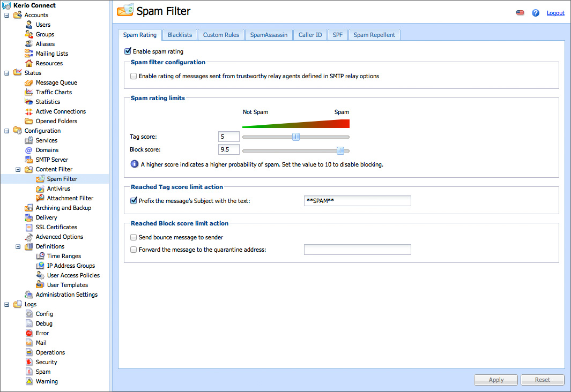Collapse the Accounts tree node

click(x=7, y=16)
